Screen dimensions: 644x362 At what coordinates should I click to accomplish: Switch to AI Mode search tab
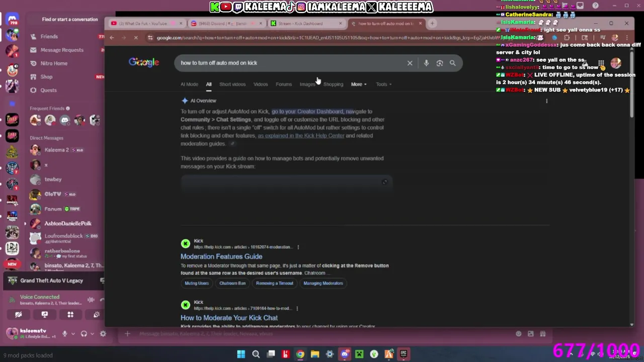(189, 84)
